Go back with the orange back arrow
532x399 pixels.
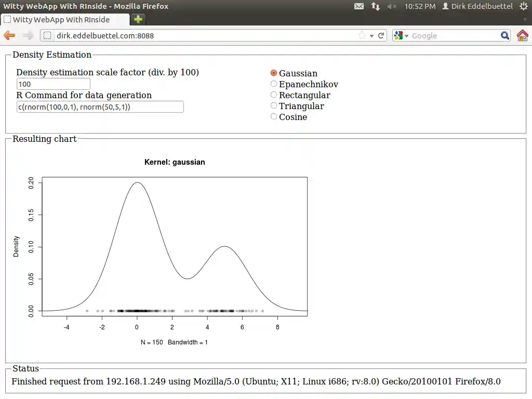[x=9, y=35]
